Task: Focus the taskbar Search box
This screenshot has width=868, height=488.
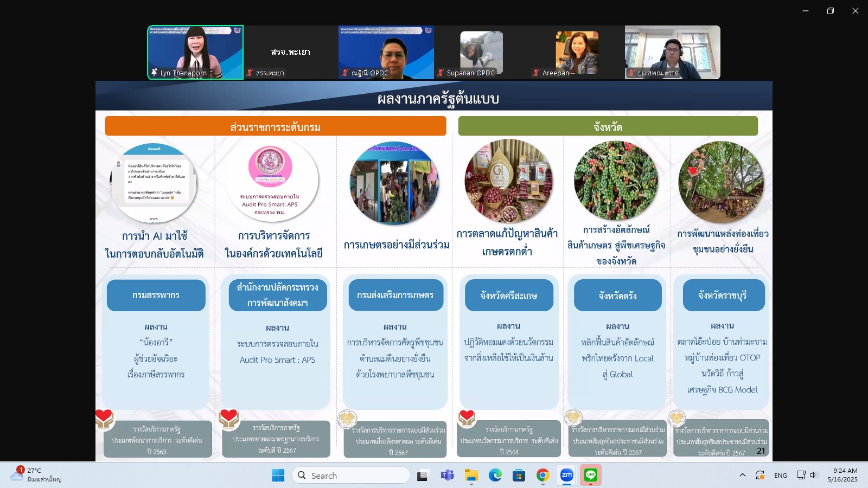Action: [x=351, y=476]
